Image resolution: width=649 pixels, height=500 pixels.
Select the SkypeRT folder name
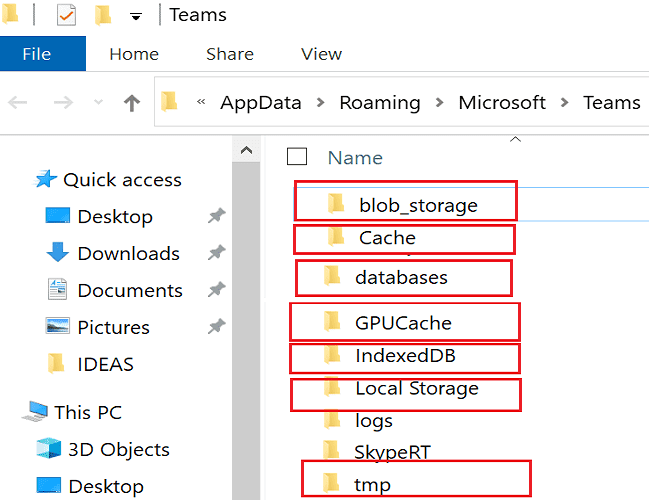click(392, 452)
